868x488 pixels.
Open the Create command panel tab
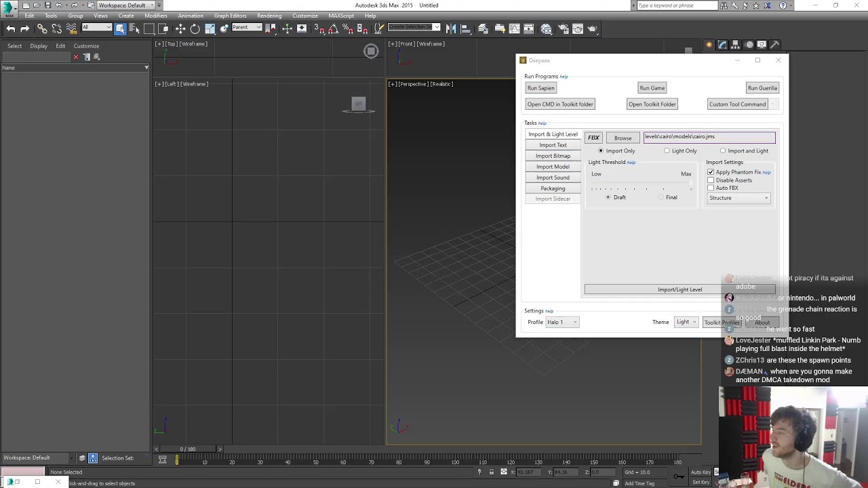(709, 45)
